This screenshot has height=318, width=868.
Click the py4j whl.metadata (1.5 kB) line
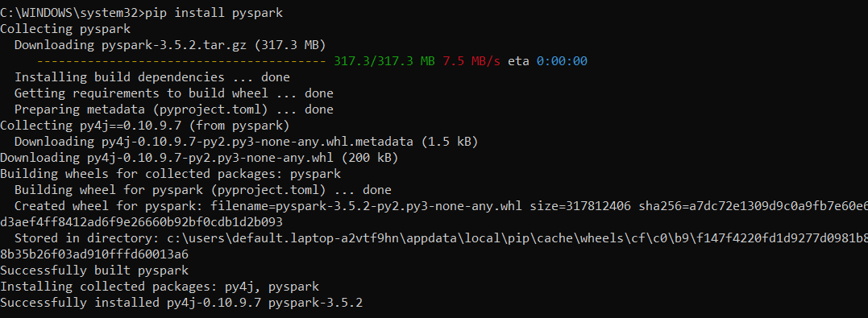coord(247,142)
